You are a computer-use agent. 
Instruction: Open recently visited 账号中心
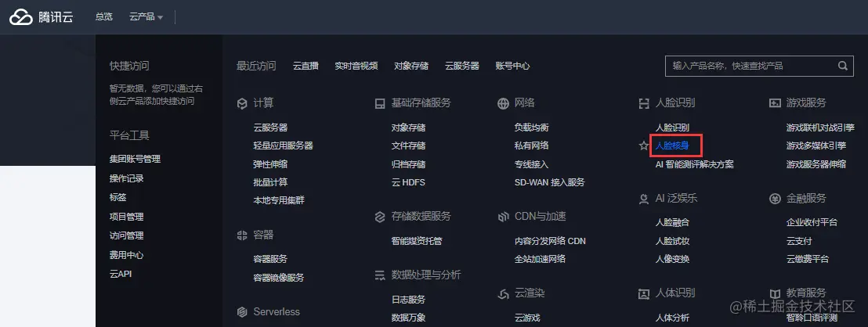pyautogui.click(x=512, y=66)
